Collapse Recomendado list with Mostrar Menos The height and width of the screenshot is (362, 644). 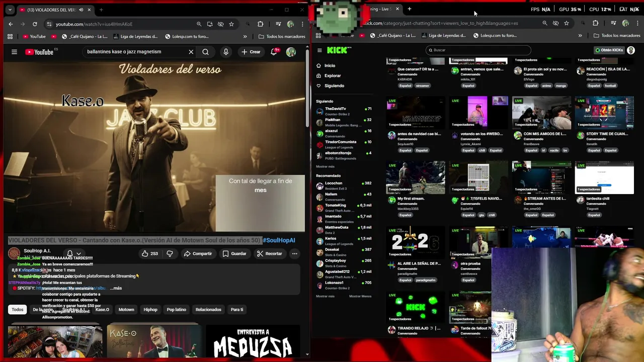pyautogui.click(x=360, y=296)
